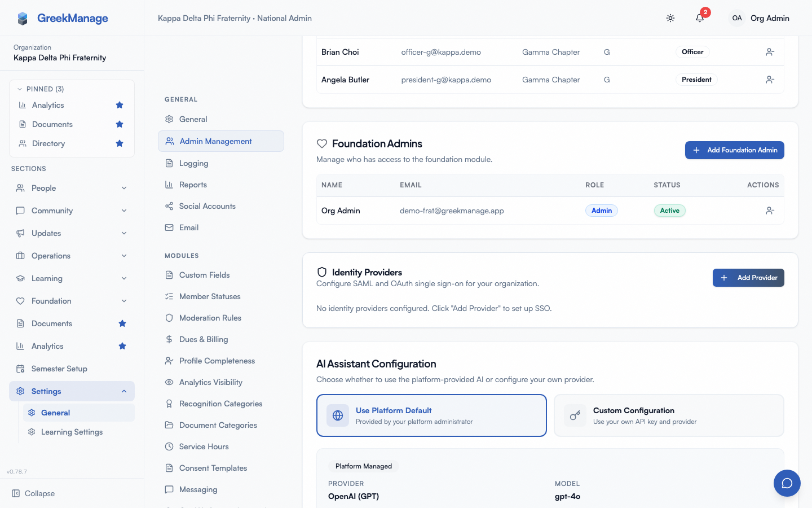Select Custom Configuration option

point(669,415)
